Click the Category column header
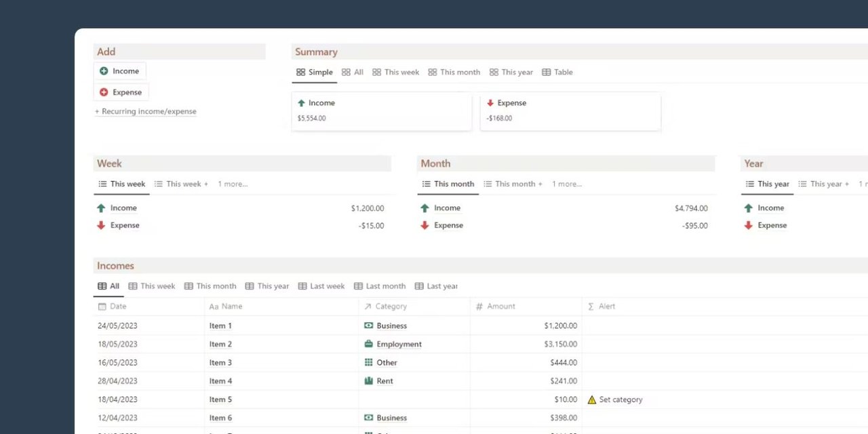868x434 pixels. (414, 307)
